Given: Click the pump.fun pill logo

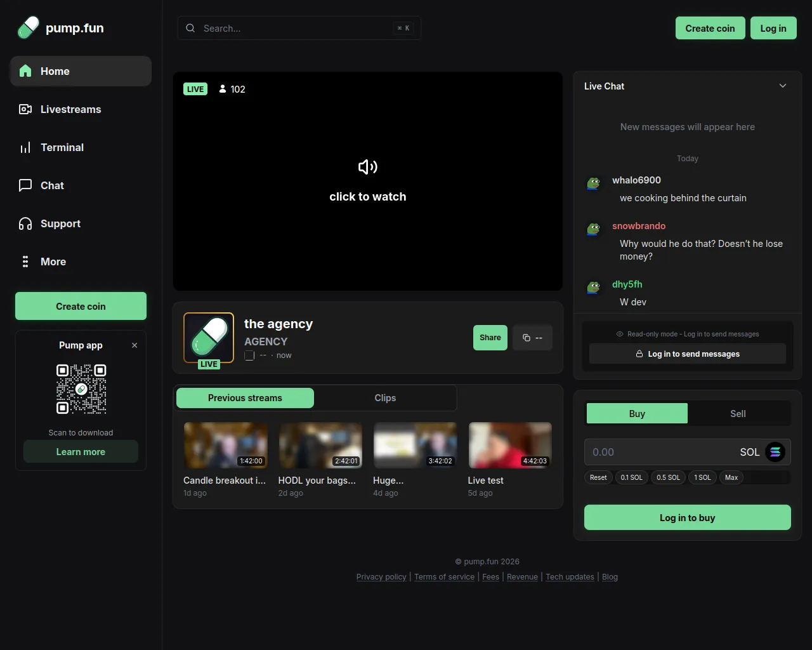Looking at the screenshot, I should [28, 28].
